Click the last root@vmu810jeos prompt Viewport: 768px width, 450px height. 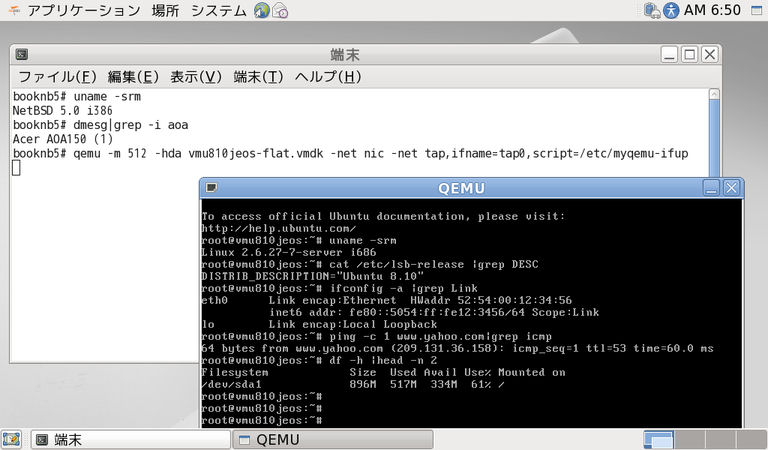[262, 420]
